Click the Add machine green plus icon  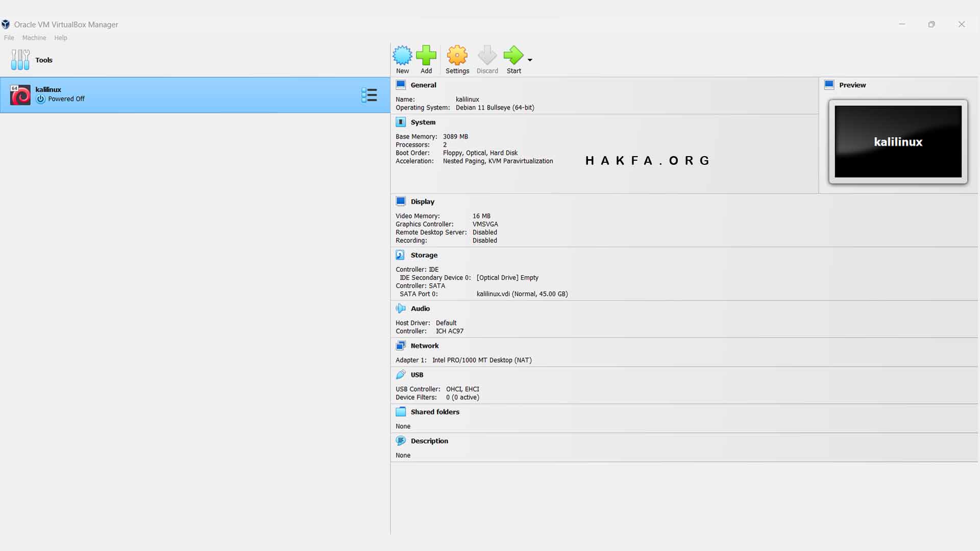pos(426,55)
